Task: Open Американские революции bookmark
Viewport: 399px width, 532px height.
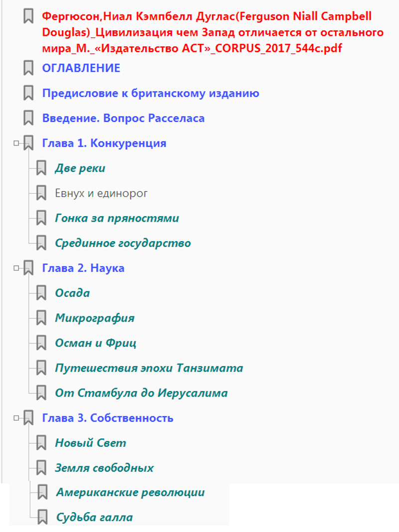Action: pos(130,492)
